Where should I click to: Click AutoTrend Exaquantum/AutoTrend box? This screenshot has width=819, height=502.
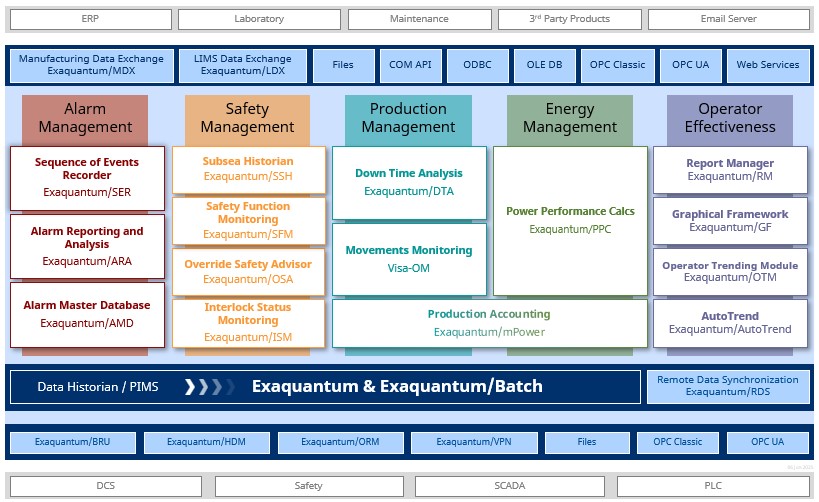coord(730,323)
